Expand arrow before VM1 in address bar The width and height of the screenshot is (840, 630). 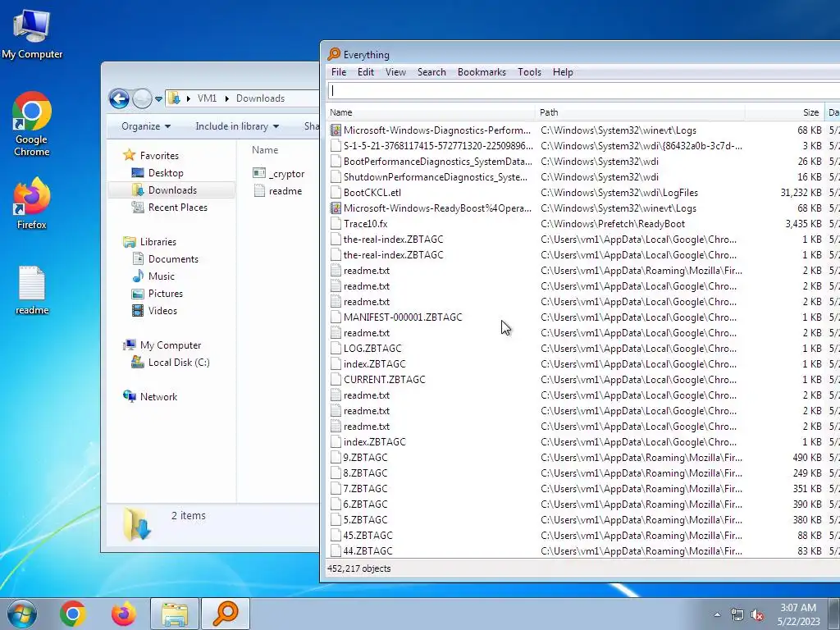tap(189, 98)
